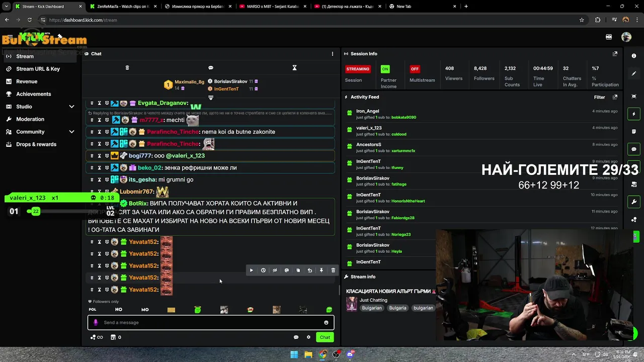644x362 pixels.
Task: Switch to the MARSO x MBT browser tab
Action: (273, 7)
